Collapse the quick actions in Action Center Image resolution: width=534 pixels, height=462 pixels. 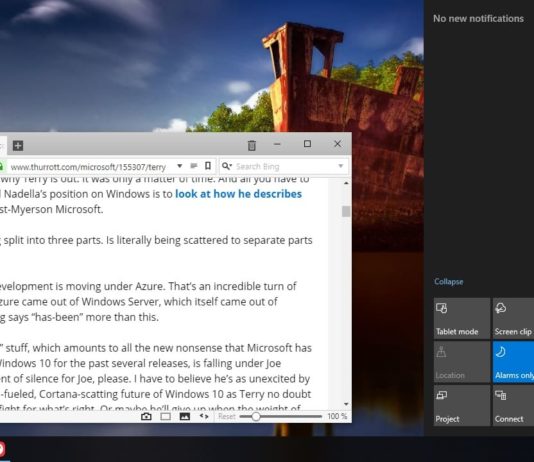(x=449, y=282)
